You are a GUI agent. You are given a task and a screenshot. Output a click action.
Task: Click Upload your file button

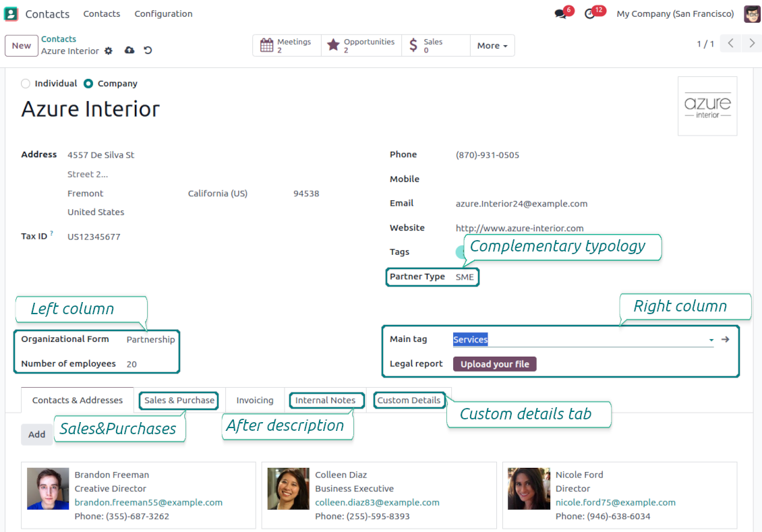[x=495, y=364]
